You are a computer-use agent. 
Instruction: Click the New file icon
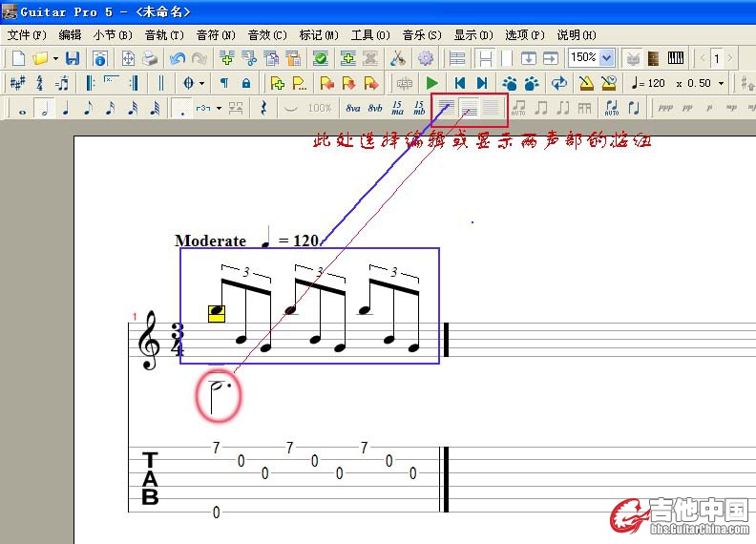(18, 58)
